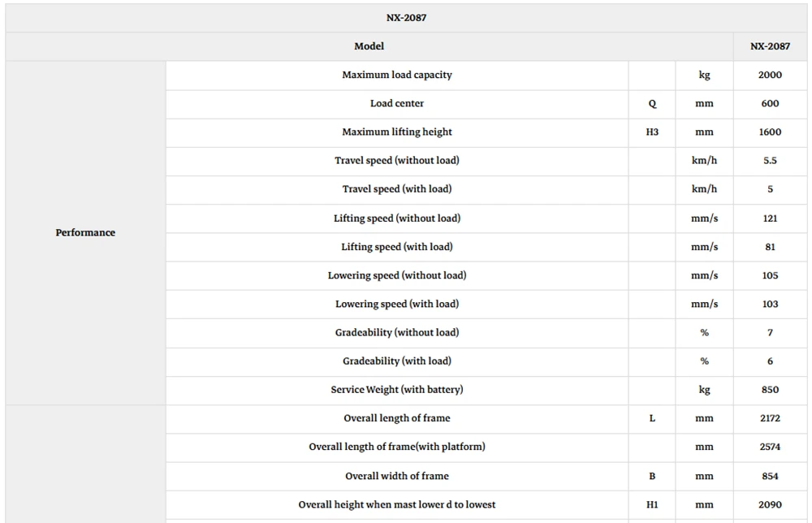Select the Model header cell

[369, 46]
